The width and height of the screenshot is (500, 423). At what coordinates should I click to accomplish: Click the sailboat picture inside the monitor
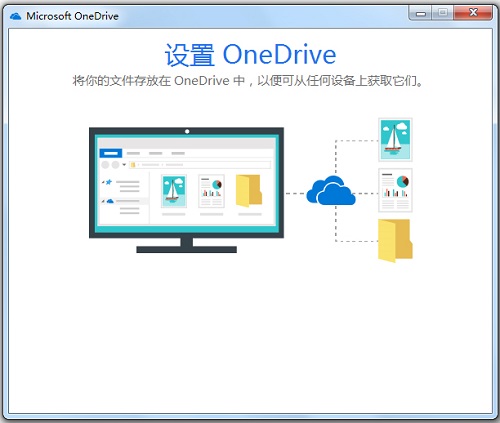coord(174,191)
